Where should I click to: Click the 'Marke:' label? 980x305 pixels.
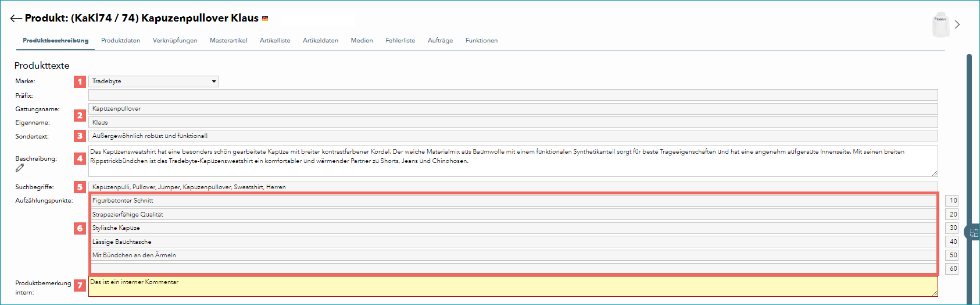coord(25,81)
